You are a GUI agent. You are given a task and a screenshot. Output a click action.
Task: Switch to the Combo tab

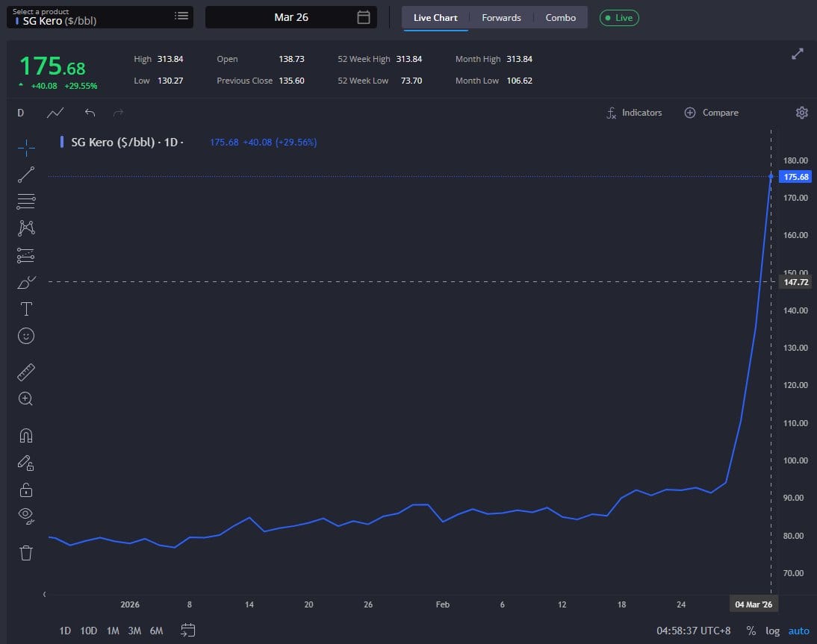click(560, 17)
